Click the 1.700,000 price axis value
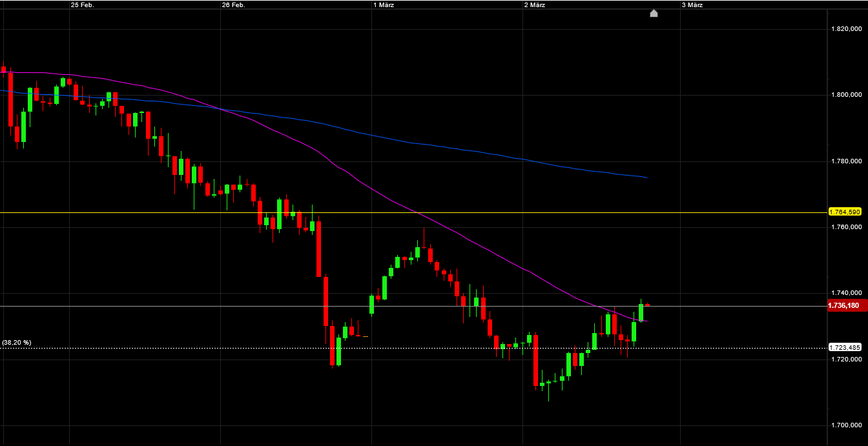This screenshot has width=868, height=446. 847,425
